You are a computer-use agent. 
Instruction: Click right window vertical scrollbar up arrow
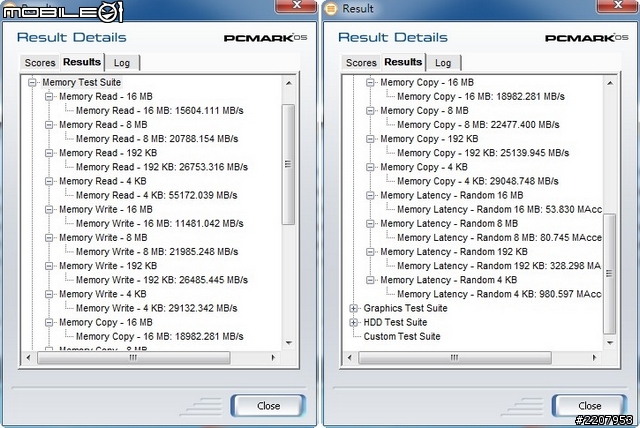click(x=610, y=83)
